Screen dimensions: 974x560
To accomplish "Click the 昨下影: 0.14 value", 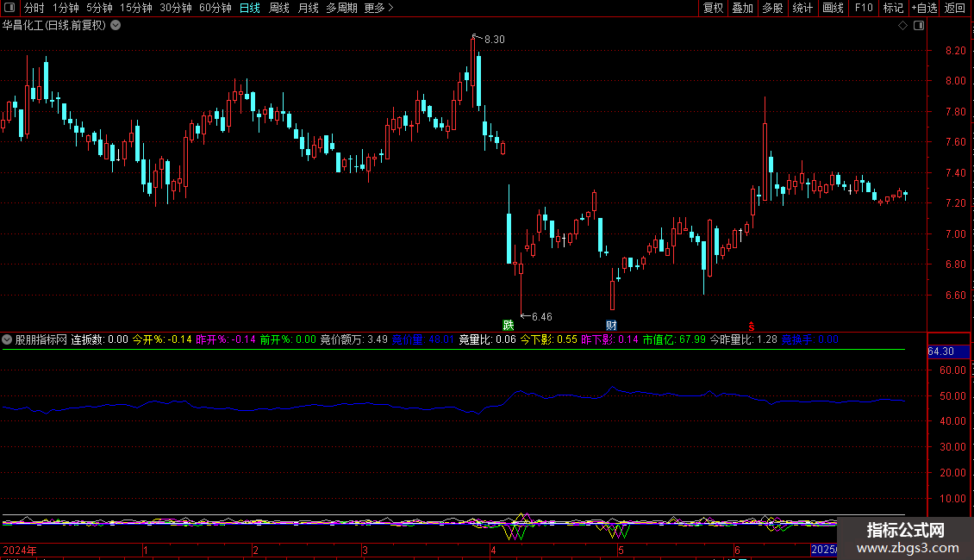I will (x=610, y=339).
